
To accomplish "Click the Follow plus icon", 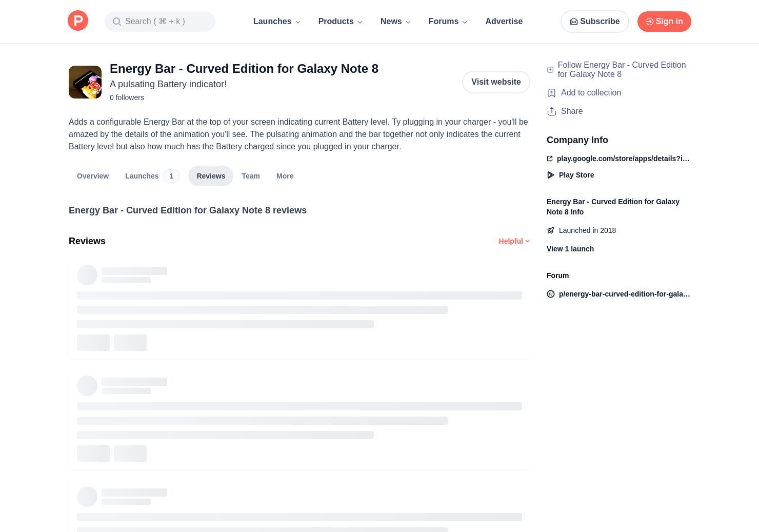I will [x=550, y=70].
